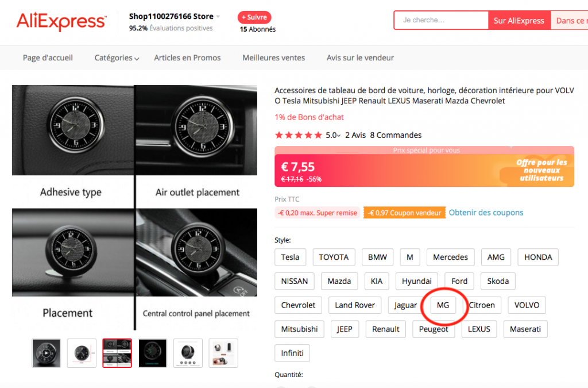Select the TOYOTA style option
Image resolution: width=588 pixels, height=388 pixels.
click(x=334, y=257)
